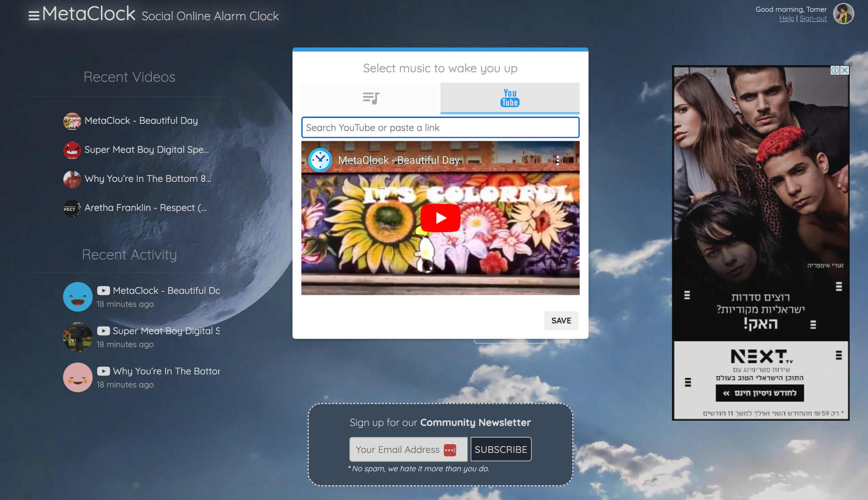
Task: Open Super Meat Boy Digital activity entry
Action: click(x=166, y=331)
